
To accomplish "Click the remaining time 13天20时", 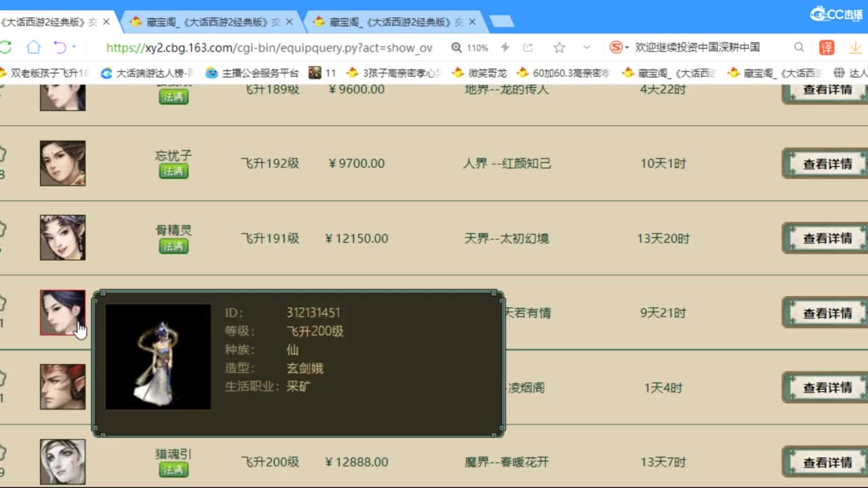I will (x=663, y=239).
